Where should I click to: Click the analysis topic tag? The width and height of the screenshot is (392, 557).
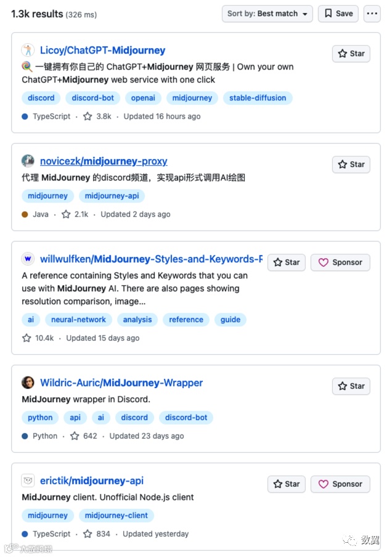pyautogui.click(x=137, y=320)
